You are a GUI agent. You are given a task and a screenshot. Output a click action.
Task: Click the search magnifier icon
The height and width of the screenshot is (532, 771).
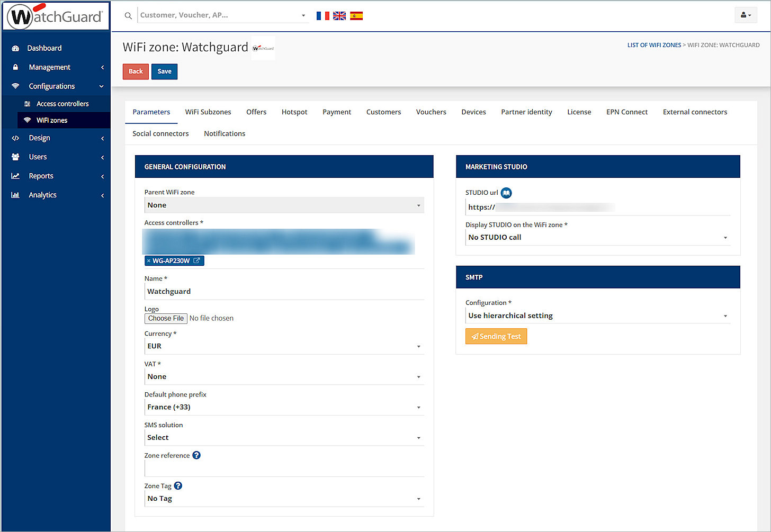tap(128, 16)
